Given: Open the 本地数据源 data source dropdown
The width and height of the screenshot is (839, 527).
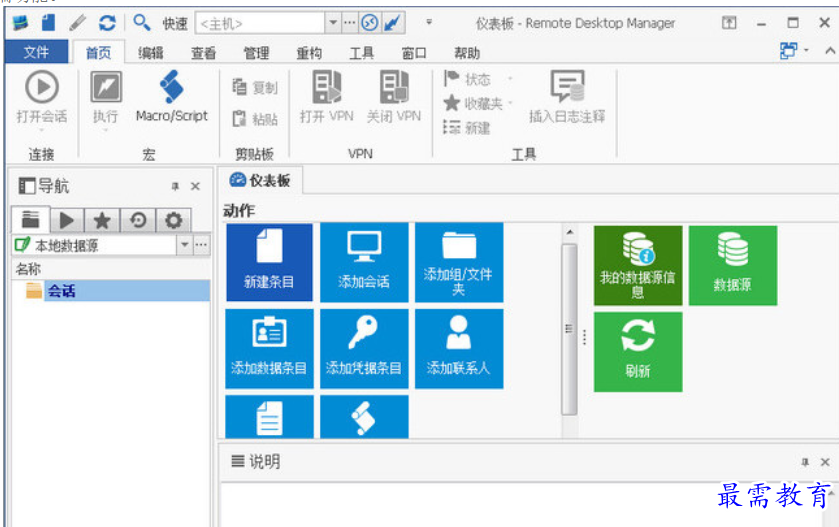Looking at the screenshot, I should coord(184,245).
